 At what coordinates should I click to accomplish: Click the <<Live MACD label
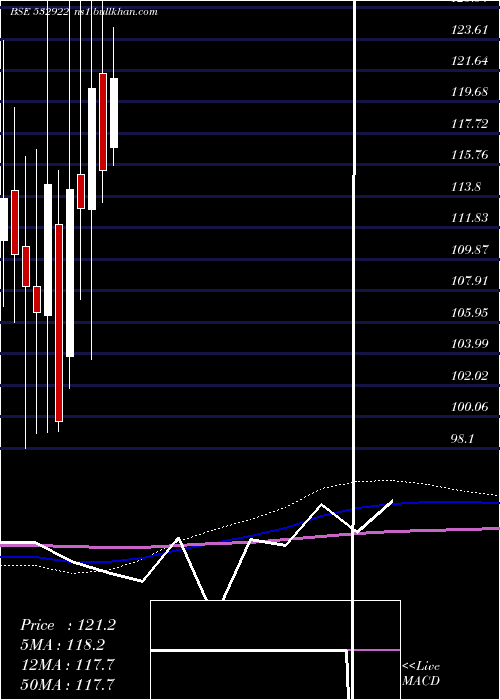point(421,673)
